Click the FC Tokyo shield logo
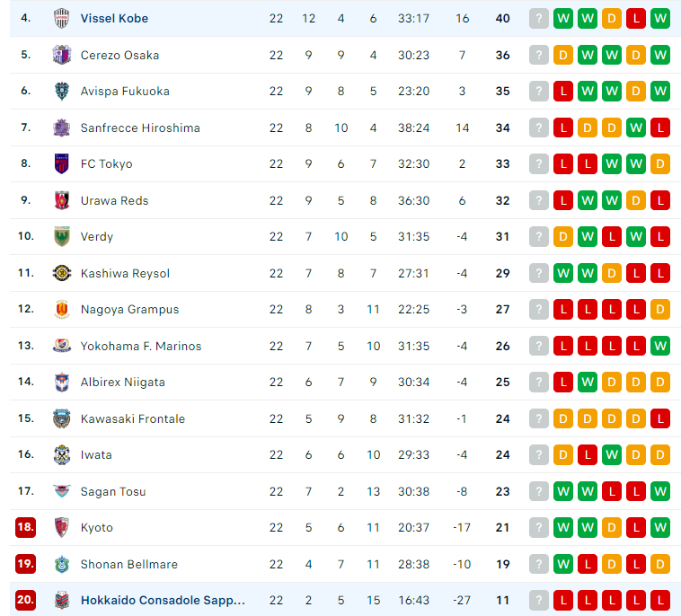The image size is (681, 616). point(62,163)
